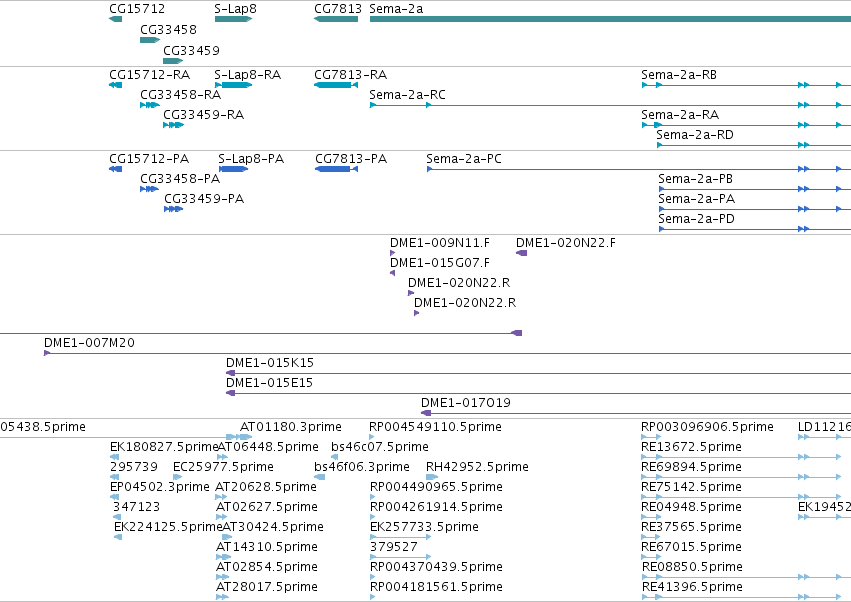The height and width of the screenshot is (602, 851).
Task: Click the CG7813 gene bar
Action: click(x=336, y=19)
